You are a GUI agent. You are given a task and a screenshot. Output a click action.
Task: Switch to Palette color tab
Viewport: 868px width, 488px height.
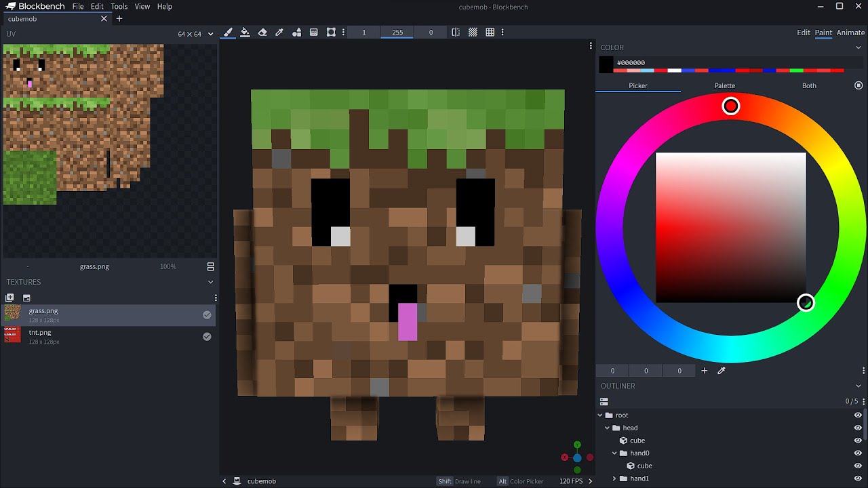point(724,85)
